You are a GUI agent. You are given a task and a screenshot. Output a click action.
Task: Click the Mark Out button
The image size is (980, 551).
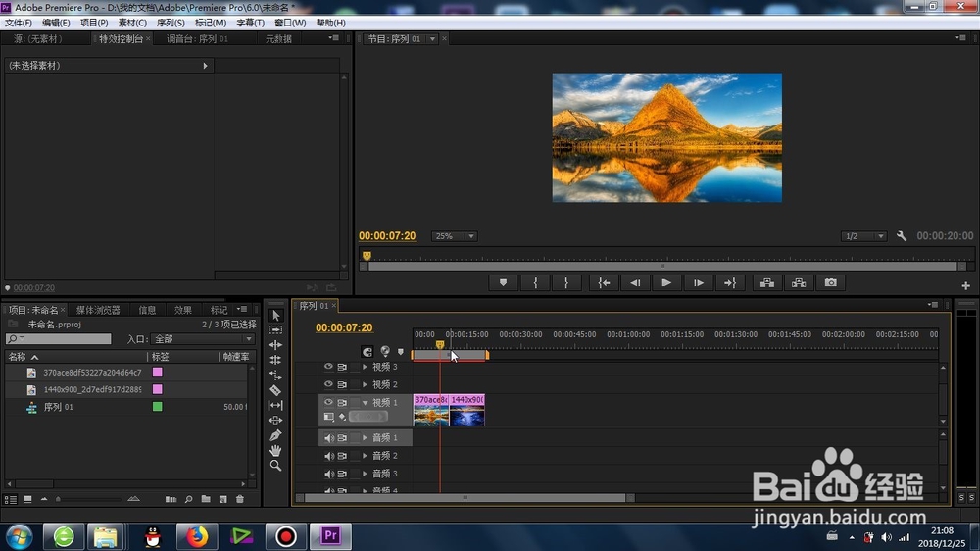566,283
